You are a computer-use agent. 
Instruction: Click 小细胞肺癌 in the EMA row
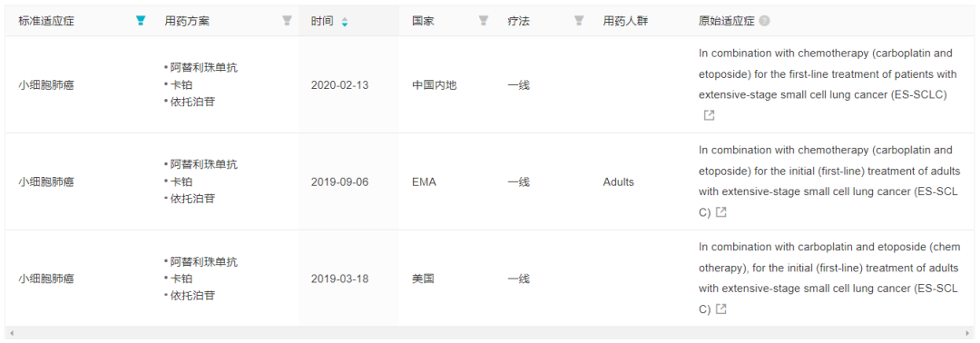pyautogui.click(x=46, y=181)
